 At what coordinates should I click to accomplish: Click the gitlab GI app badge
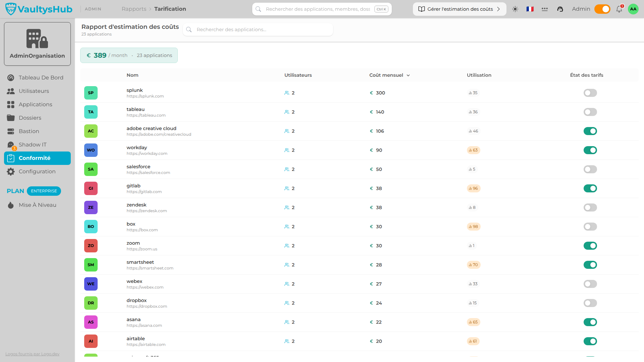pos(91,188)
